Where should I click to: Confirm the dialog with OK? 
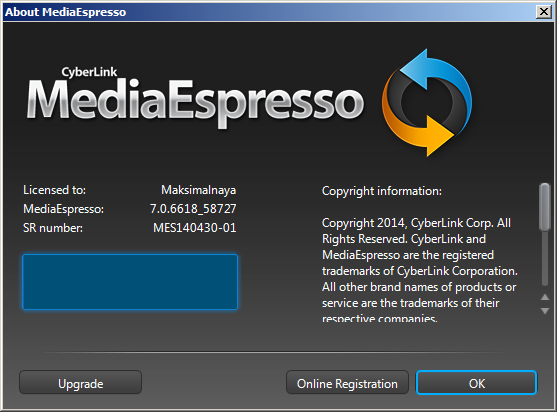pyautogui.click(x=476, y=383)
